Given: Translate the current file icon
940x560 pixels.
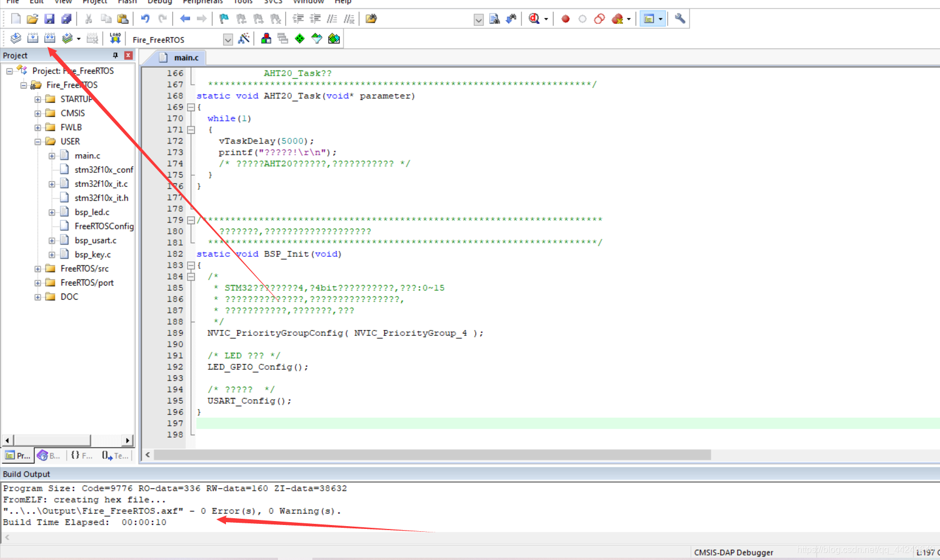Looking at the screenshot, I should tap(16, 38).
